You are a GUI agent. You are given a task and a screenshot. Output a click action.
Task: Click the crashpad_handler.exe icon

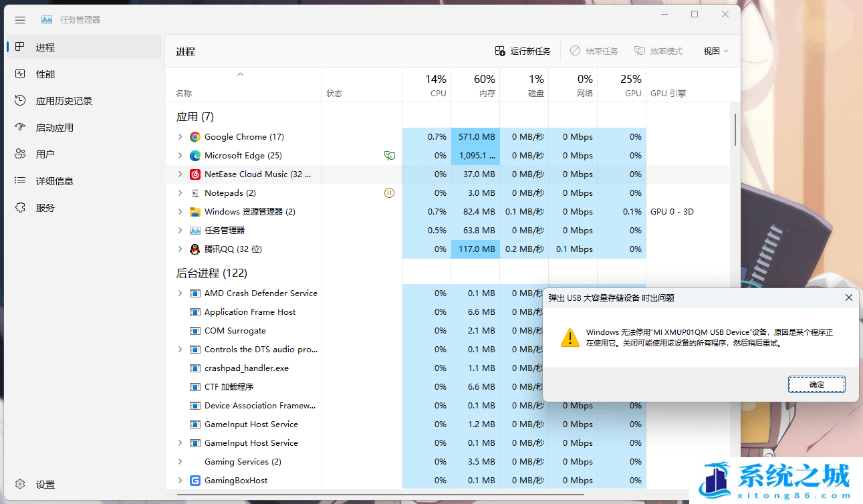tap(195, 368)
